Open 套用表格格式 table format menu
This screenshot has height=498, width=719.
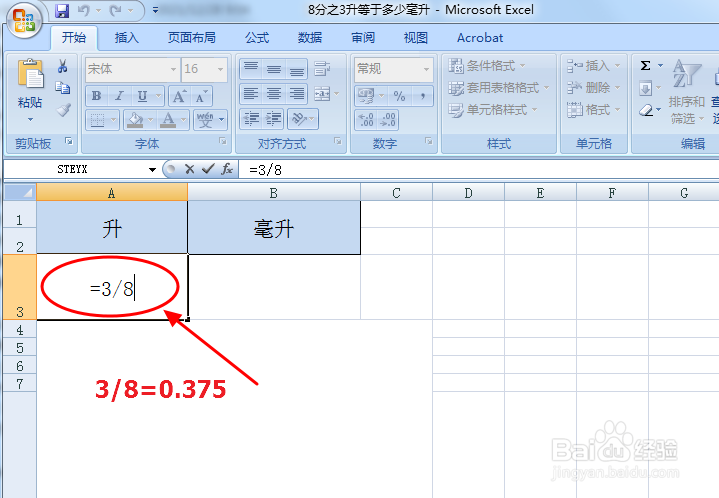tap(498, 88)
